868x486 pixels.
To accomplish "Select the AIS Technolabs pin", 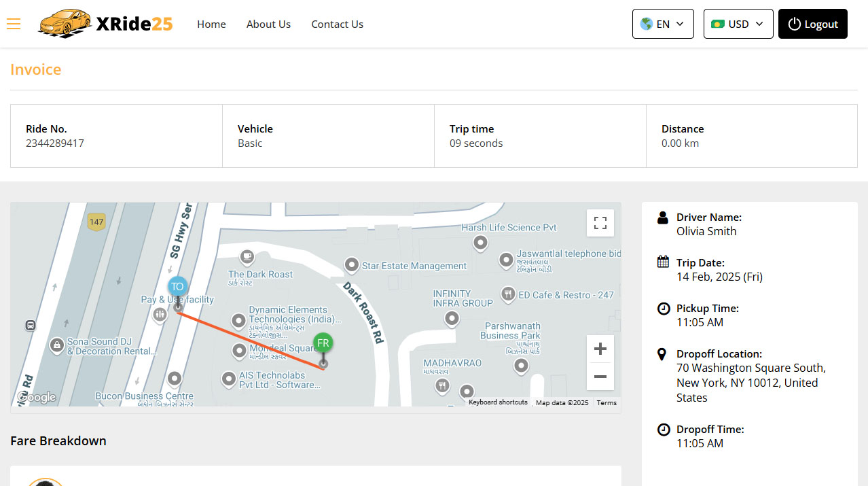I will pyautogui.click(x=229, y=378).
